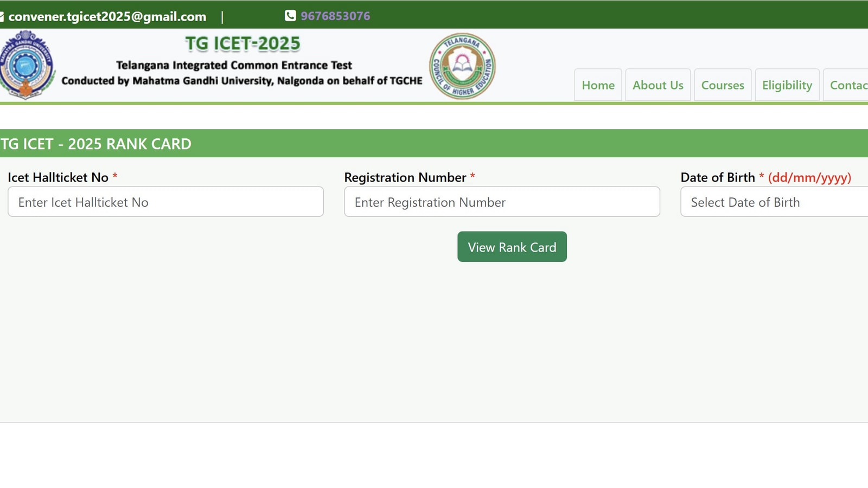Image resolution: width=868 pixels, height=488 pixels.
Task: Open the Courses menu item
Action: [723, 85]
